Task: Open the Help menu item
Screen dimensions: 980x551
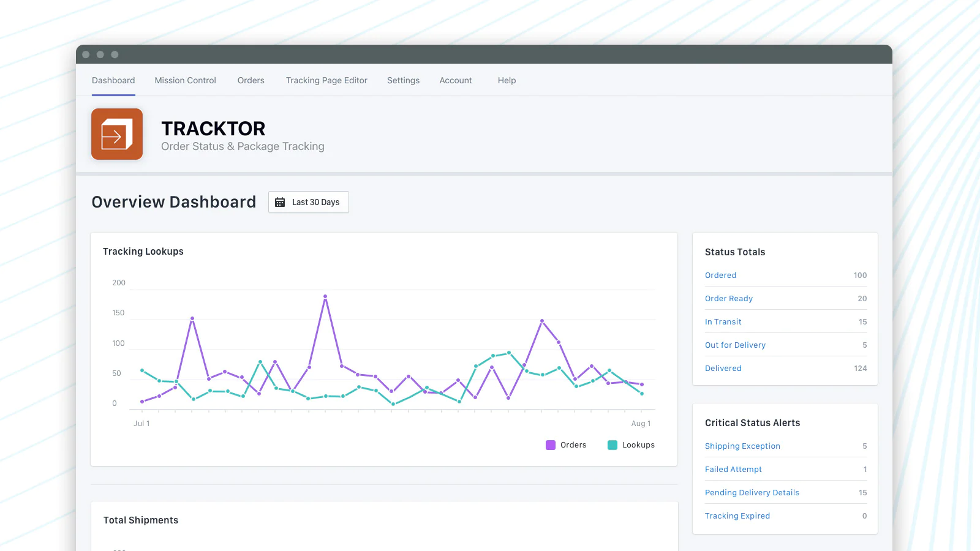Action: [x=507, y=80]
